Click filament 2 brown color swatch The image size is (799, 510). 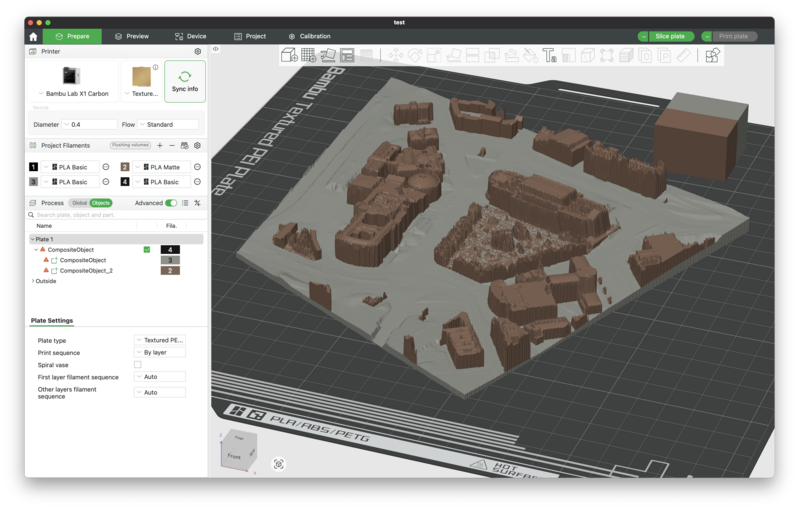[x=125, y=167]
